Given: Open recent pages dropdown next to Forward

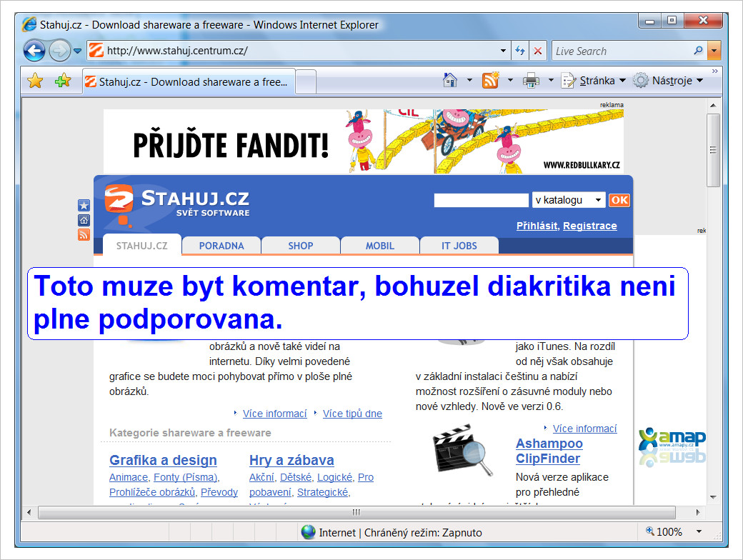Looking at the screenshot, I should click(78, 51).
